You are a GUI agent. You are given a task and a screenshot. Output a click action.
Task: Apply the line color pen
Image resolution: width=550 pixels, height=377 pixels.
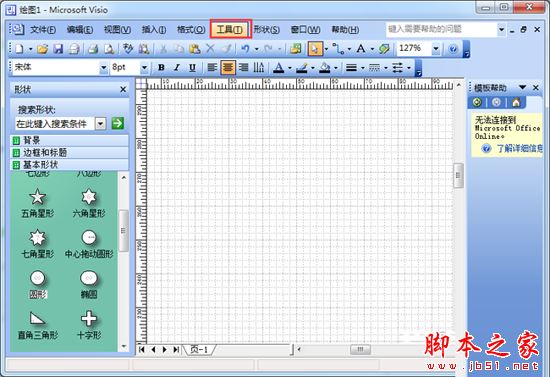click(302, 67)
